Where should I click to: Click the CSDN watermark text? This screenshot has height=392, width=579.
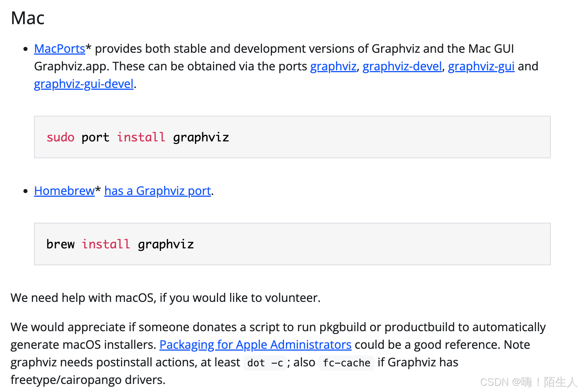(x=528, y=382)
